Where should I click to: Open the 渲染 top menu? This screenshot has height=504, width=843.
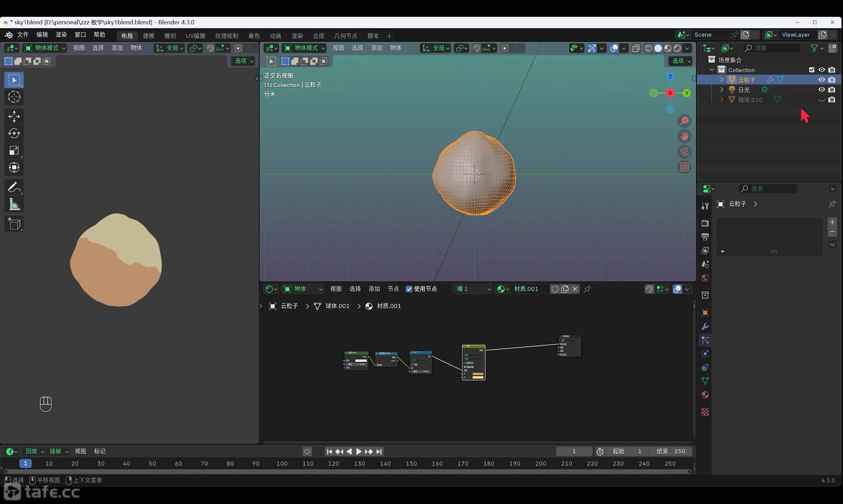[61, 35]
